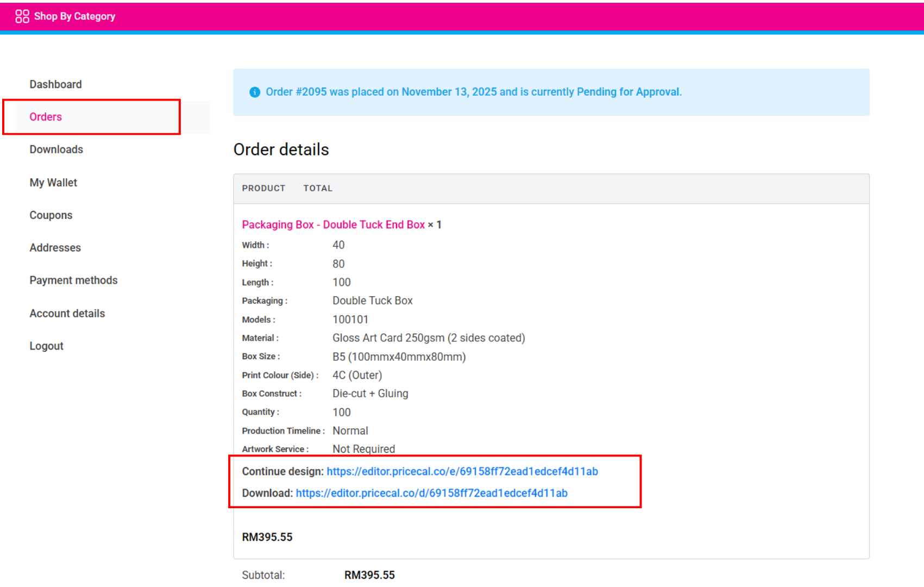Click the Download artwork URL
The width and height of the screenshot is (924, 587).
click(431, 493)
